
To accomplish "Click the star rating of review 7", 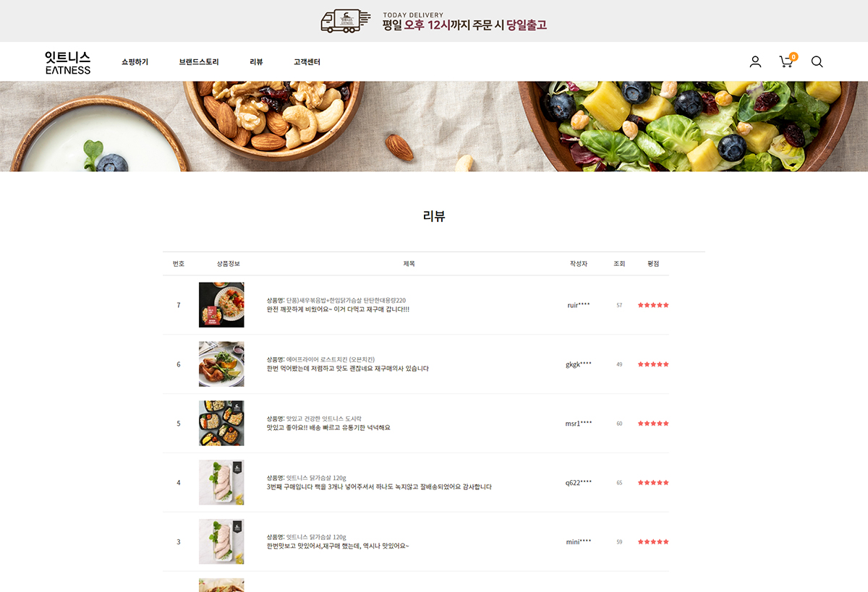I will click(x=653, y=305).
